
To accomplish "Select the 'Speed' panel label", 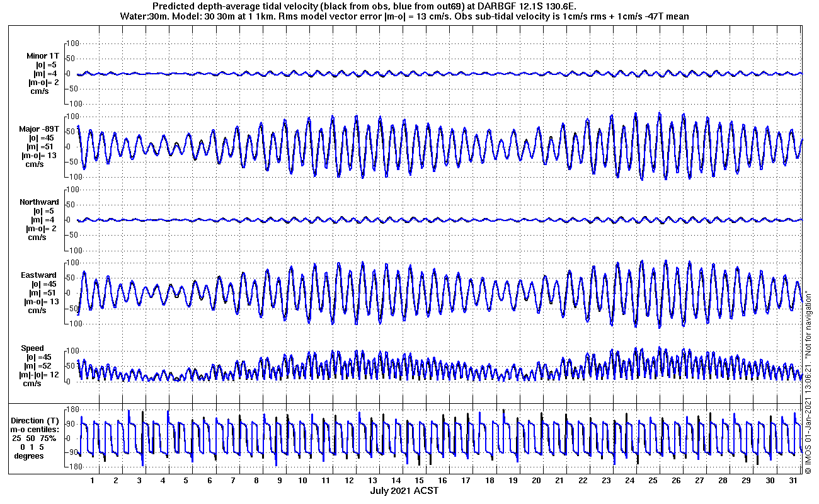I will coord(33,348).
